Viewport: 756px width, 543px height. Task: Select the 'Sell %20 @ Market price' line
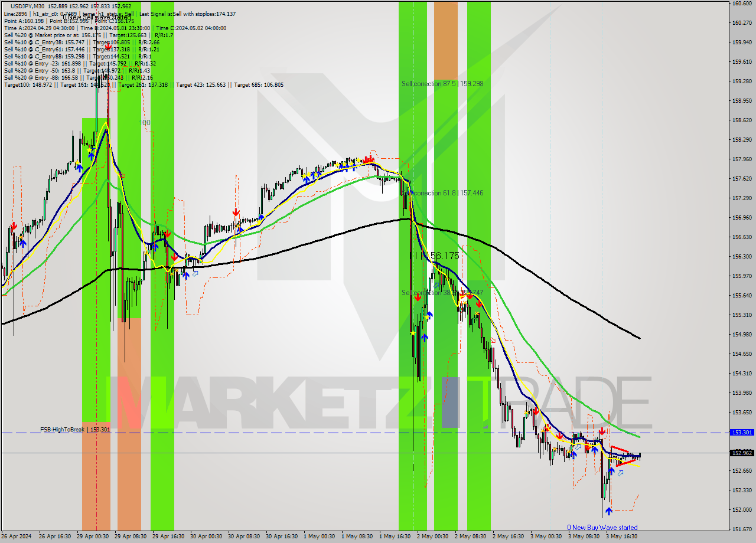(x=88, y=35)
